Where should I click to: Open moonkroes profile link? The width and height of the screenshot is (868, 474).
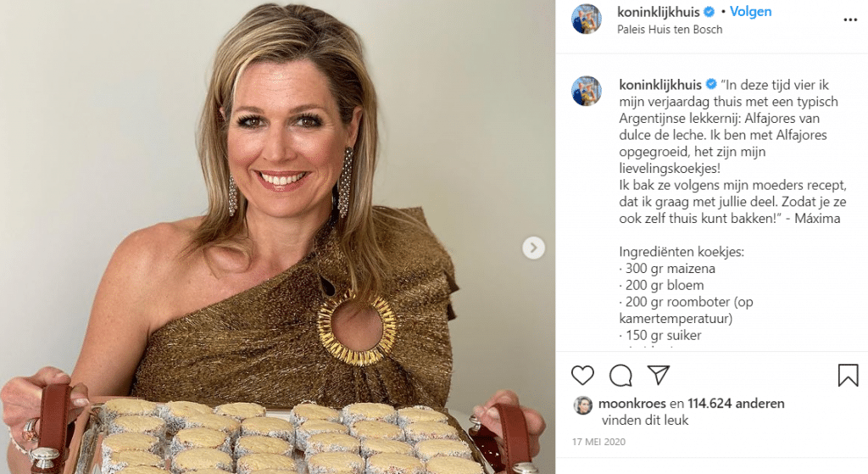pyautogui.click(x=632, y=403)
